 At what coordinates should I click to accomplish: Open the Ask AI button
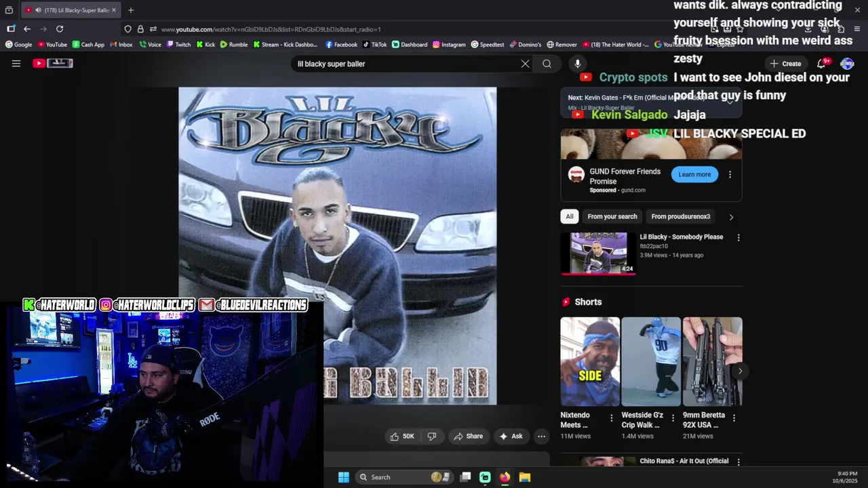point(511,436)
